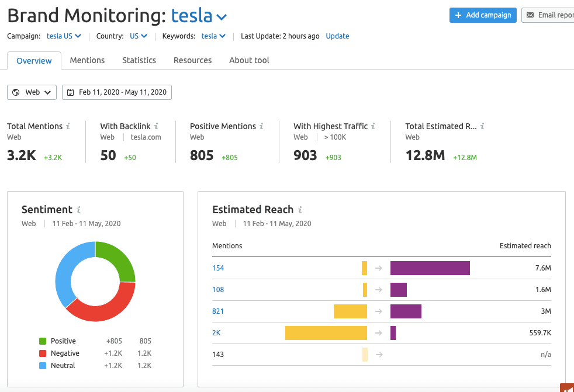Click the "> 100K" traffic filter label
The height and width of the screenshot is (392, 574).
tap(335, 137)
